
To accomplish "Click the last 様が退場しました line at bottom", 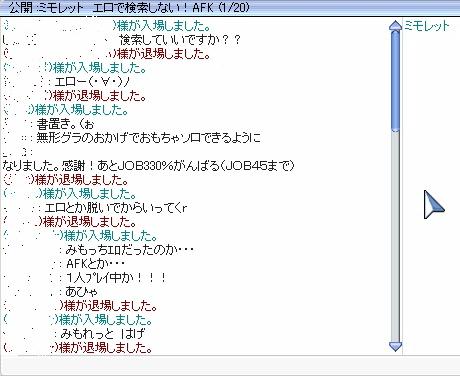I will (102, 348).
